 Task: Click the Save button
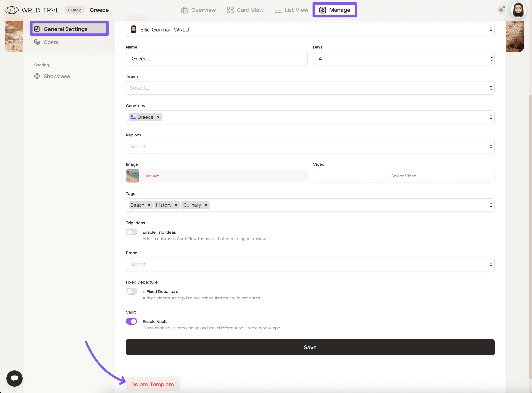[310, 347]
